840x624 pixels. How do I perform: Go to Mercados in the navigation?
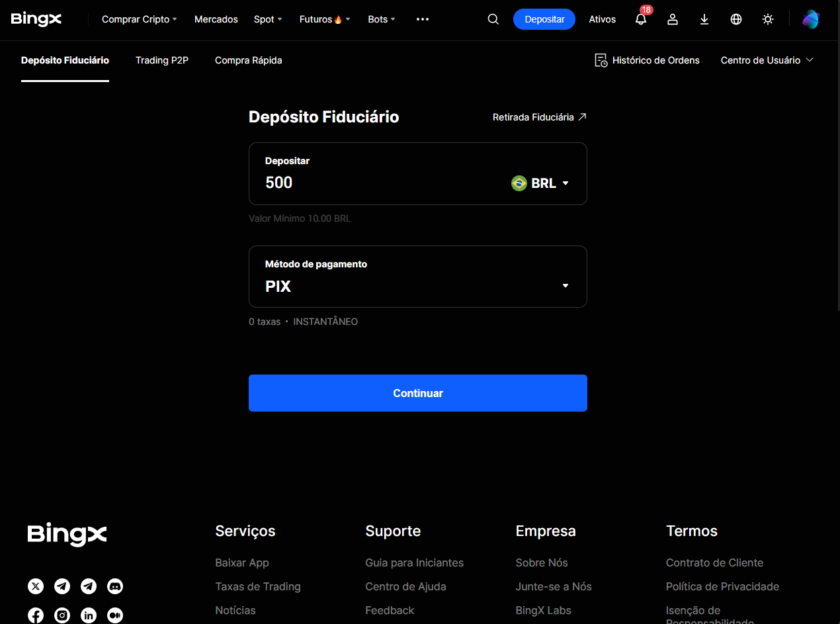[x=216, y=19]
